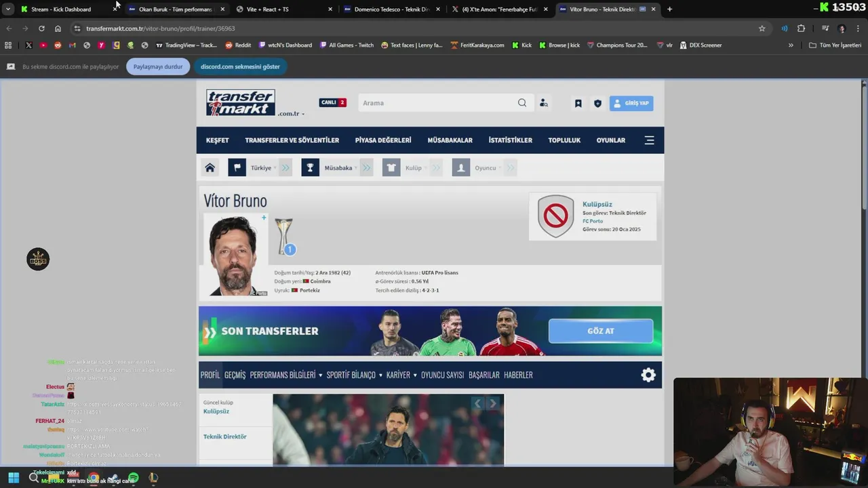
Task: Click the search magnifier icon in Arama box
Action: pos(522,103)
